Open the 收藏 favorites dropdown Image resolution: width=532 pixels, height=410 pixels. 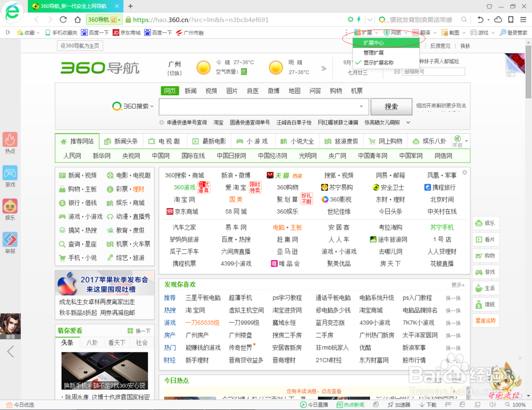(28, 32)
